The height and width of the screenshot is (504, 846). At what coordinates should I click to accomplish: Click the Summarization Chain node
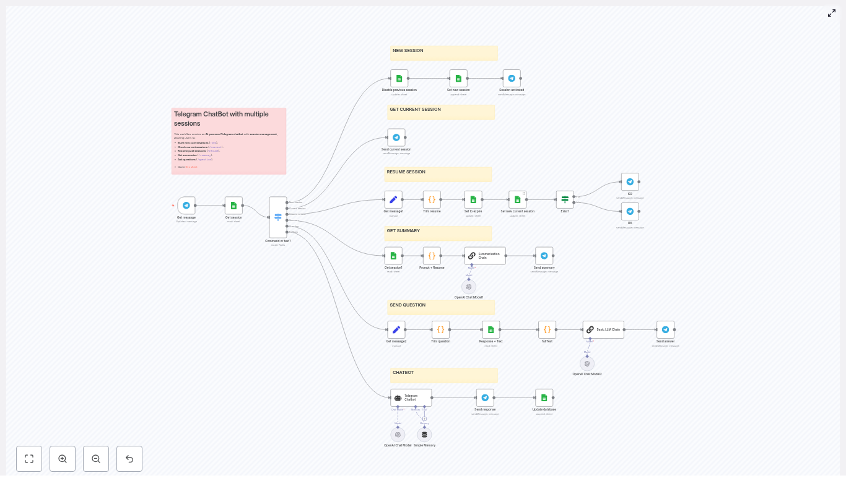485,256
